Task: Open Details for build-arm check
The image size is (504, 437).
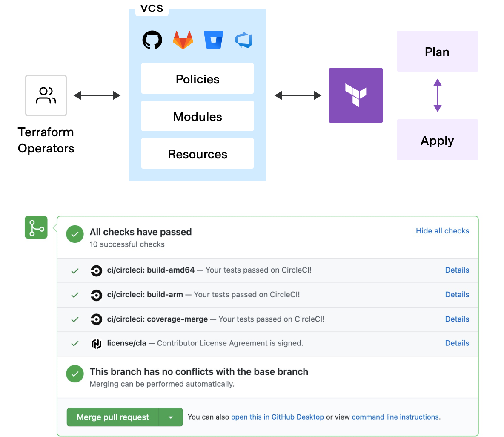Action: click(457, 295)
